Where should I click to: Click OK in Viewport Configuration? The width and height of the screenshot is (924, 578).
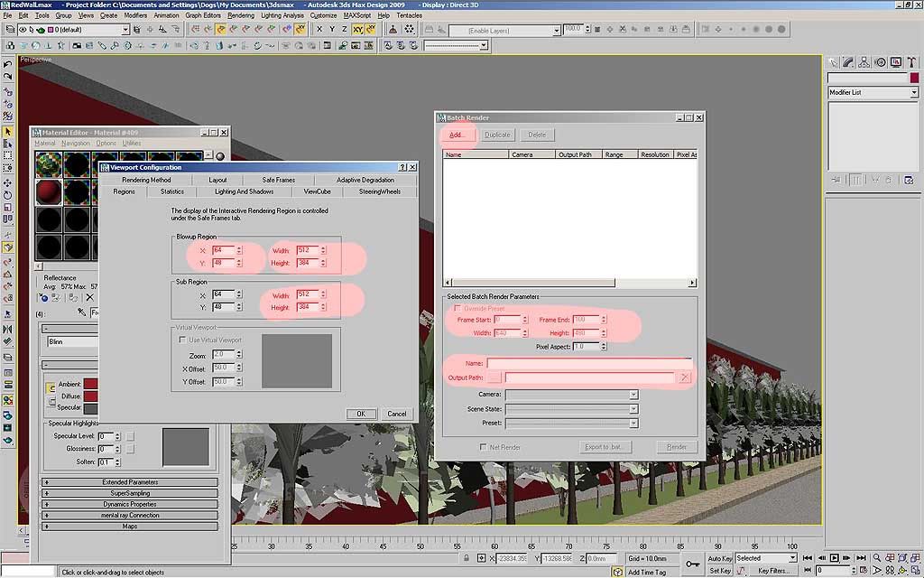pyautogui.click(x=361, y=414)
